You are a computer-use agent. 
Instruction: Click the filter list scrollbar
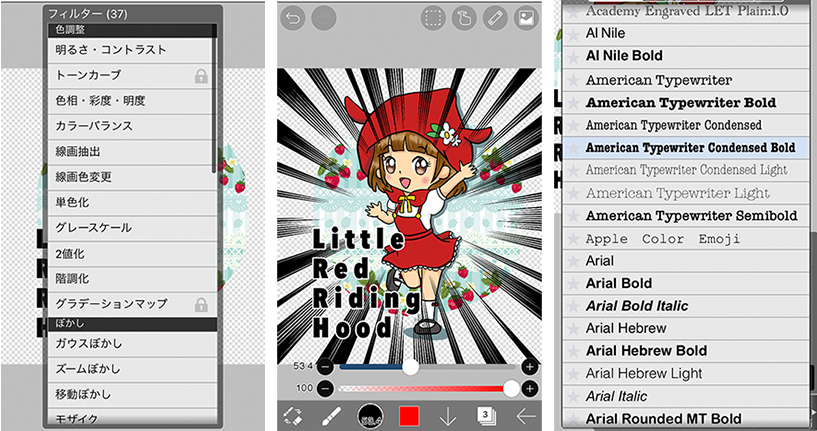(214, 99)
